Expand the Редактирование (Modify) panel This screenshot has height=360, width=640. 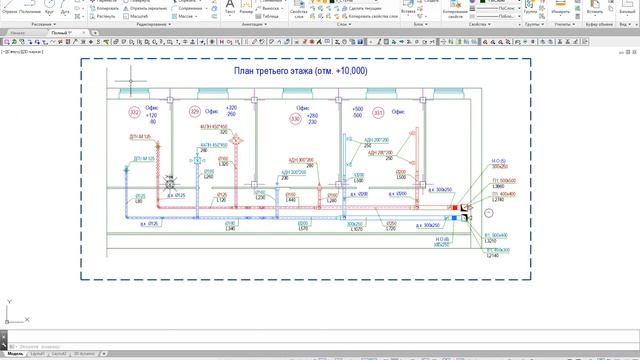(x=153, y=24)
